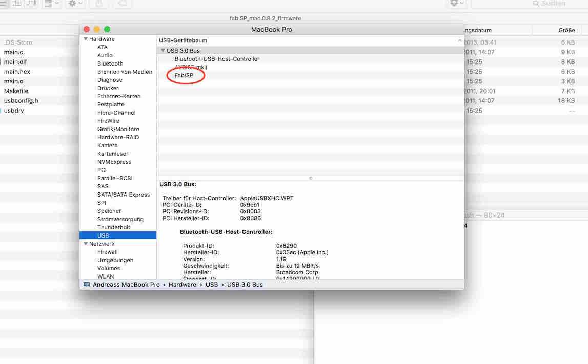The height and width of the screenshot is (364, 588).
Task: Select ATA in the Hardware list
Action: 103,47
